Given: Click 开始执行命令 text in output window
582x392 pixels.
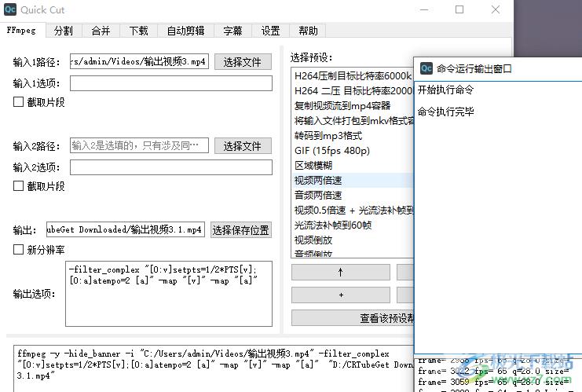Looking at the screenshot, I should [x=446, y=90].
